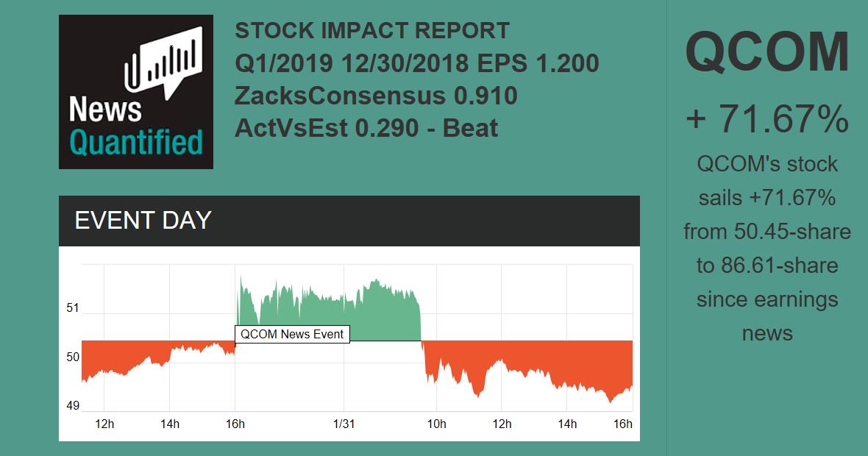Click the speech bubble bar-chart icon in logo
This screenshot has width=868, height=456.
(x=163, y=63)
